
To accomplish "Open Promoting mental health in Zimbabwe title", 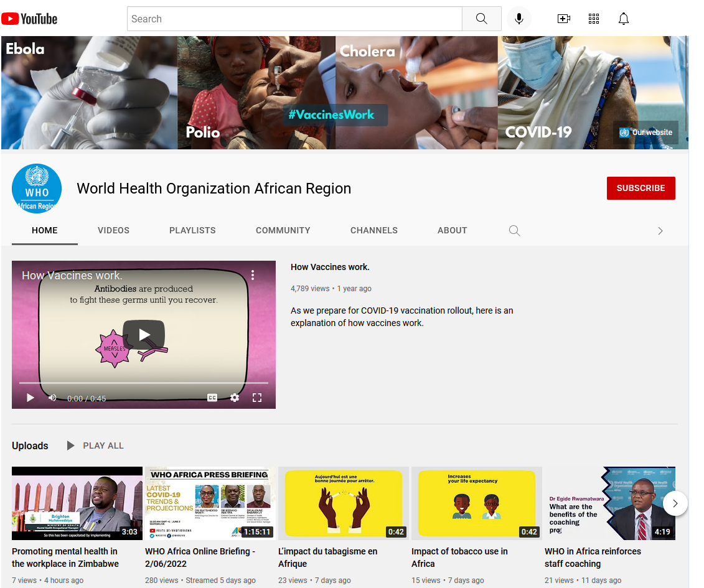I will coord(65,558).
